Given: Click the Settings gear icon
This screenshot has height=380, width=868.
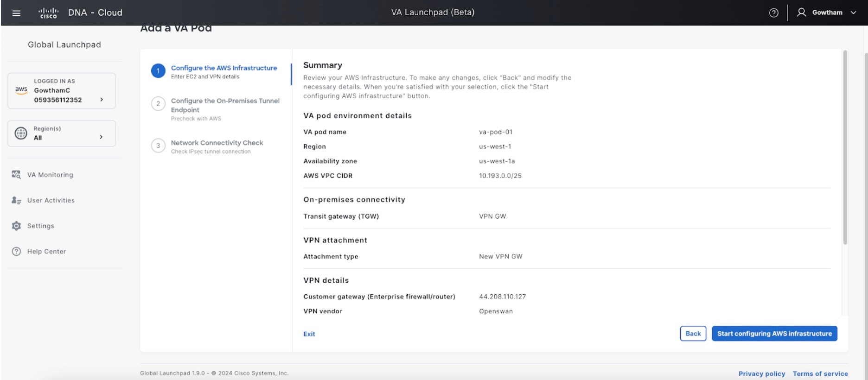Looking at the screenshot, I should [16, 226].
